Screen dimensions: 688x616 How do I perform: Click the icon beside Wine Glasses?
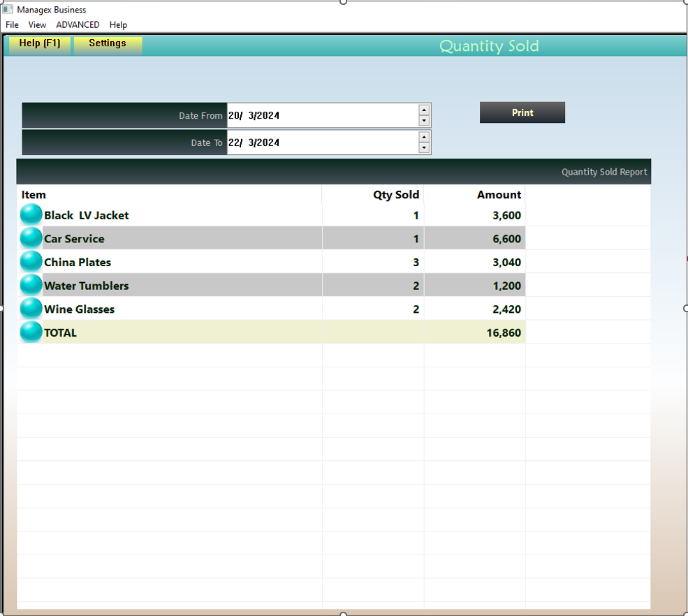click(30, 308)
